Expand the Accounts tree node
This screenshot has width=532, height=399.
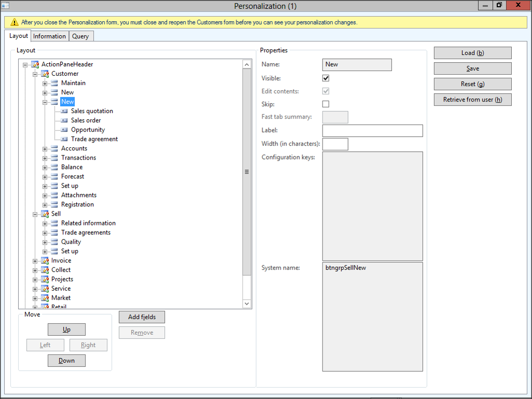click(x=45, y=149)
